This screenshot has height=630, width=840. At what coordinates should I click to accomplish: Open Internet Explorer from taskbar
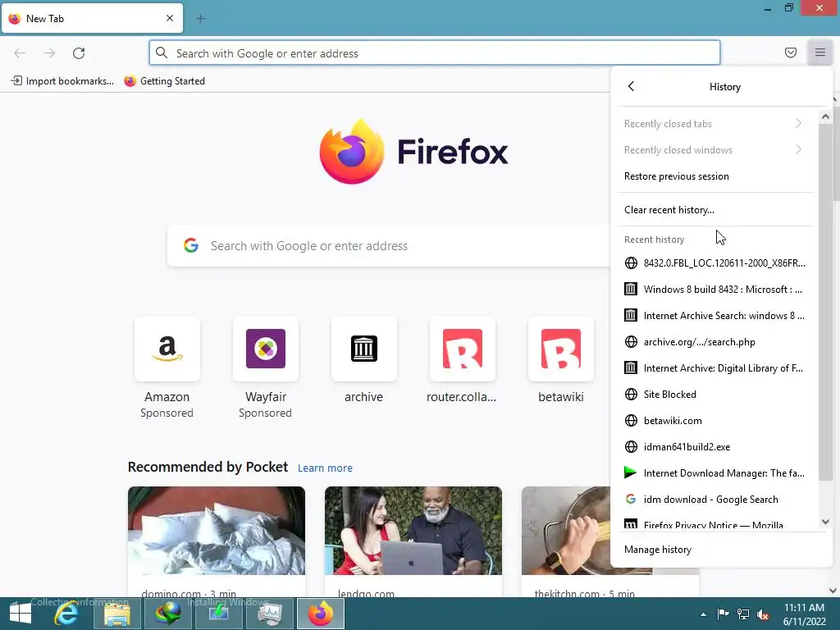[66, 614]
